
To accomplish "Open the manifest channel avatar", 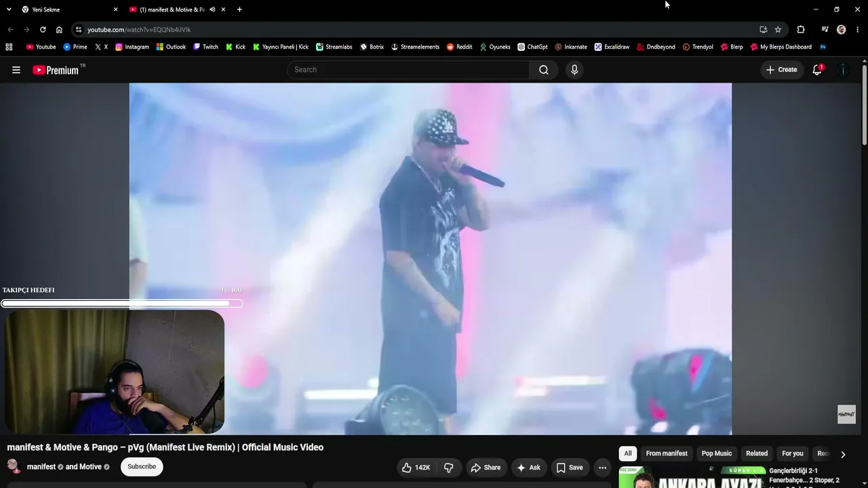I will coord(14,466).
